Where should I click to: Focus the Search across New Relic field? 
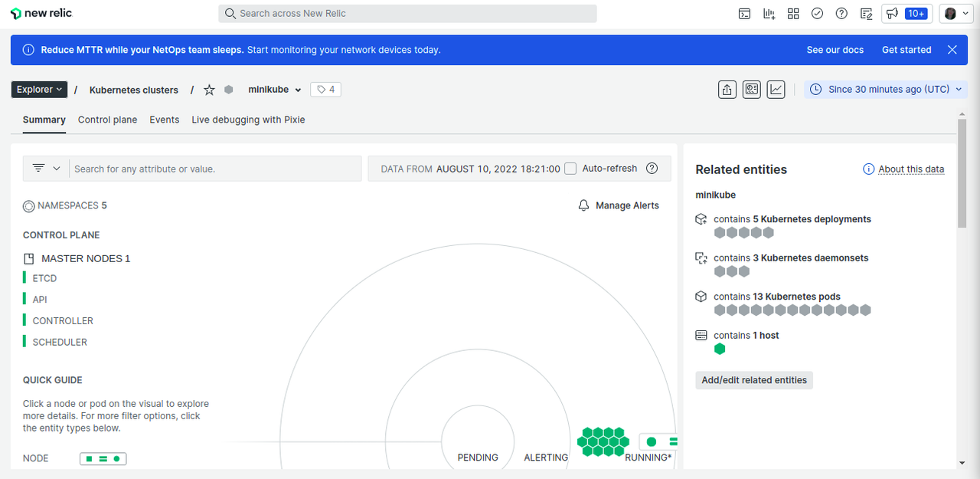[x=407, y=14]
